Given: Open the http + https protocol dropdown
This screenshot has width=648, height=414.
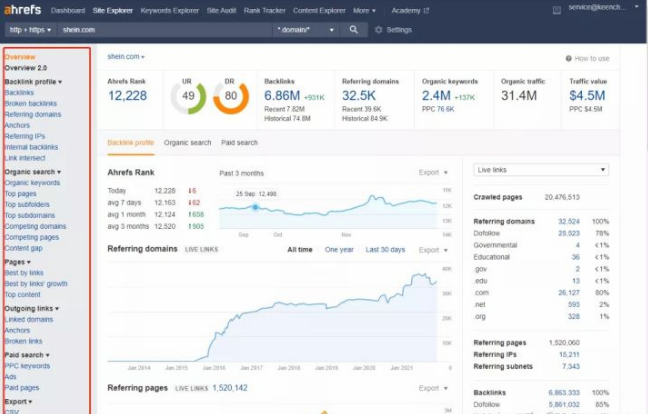Looking at the screenshot, I should click(29, 30).
